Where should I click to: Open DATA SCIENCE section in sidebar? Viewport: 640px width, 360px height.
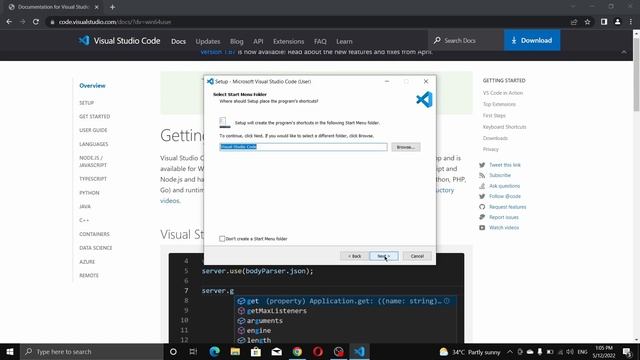(x=96, y=248)
